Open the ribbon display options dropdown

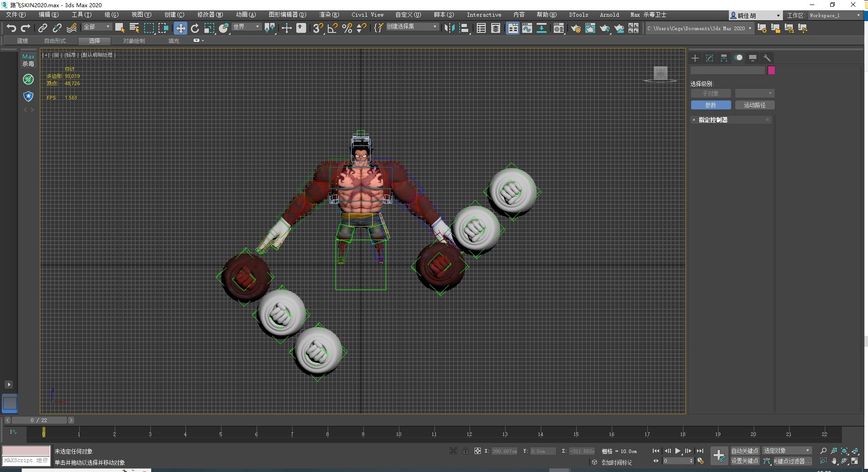click(x=199, y=41)
